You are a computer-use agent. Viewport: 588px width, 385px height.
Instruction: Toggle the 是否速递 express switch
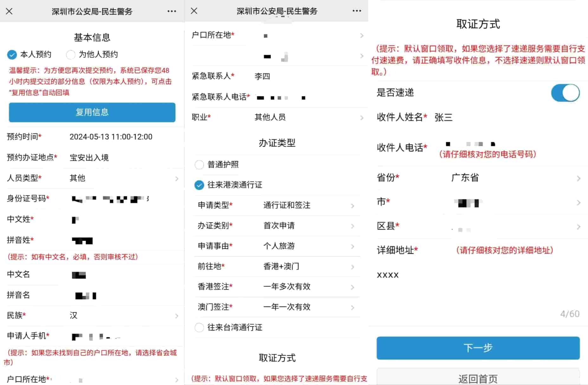point(565,93)
